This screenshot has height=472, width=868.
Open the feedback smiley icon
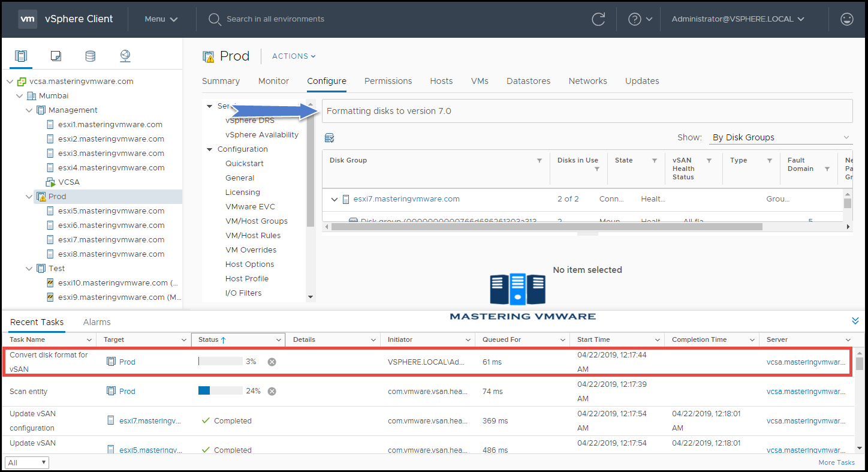847,19
